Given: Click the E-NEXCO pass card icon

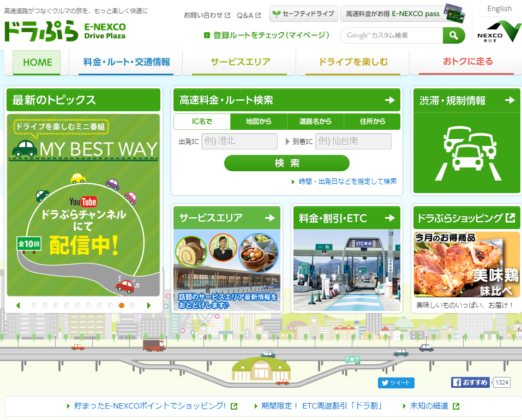Looking at the screenshot, I should (x=454, y=13).
